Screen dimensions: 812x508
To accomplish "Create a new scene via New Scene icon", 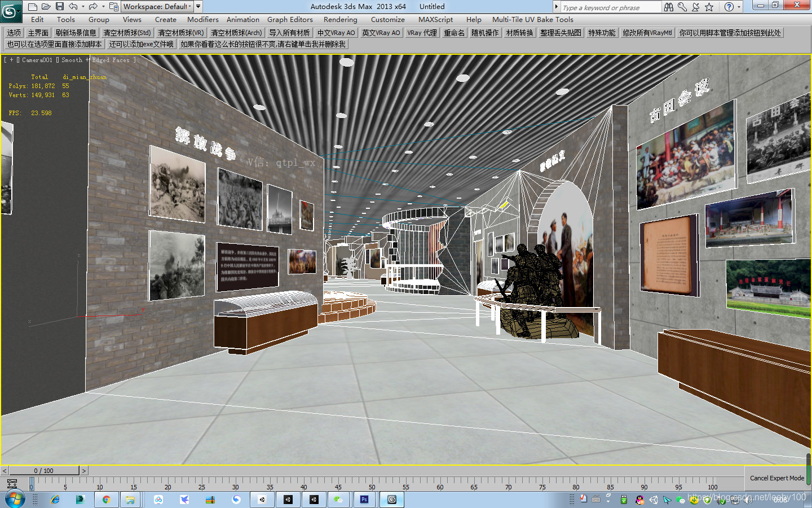I will coord(33,6).
